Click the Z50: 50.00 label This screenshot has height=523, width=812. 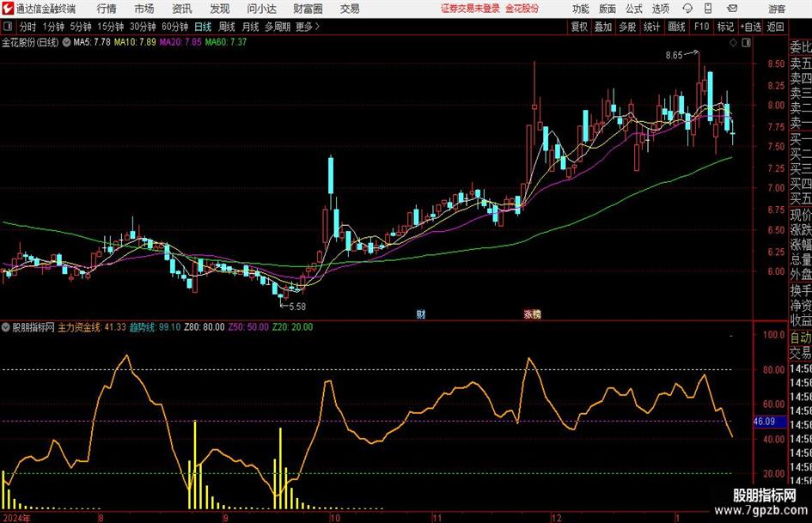point(248,327)
